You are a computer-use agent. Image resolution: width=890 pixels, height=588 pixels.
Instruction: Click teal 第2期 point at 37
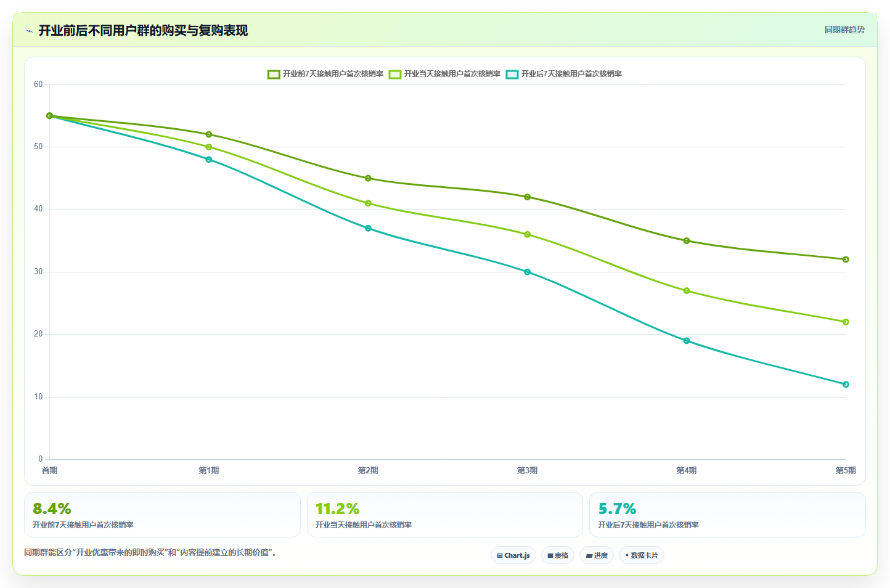(368, 228)
